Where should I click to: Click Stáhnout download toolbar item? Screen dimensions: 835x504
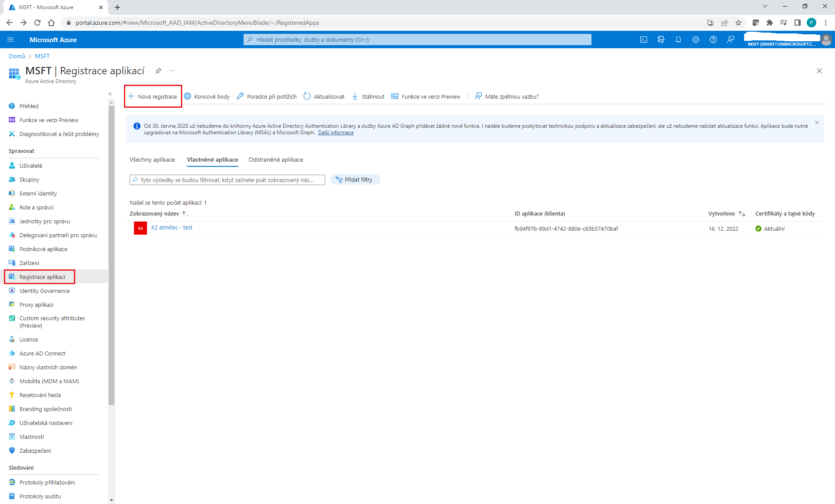click(368, 96)
